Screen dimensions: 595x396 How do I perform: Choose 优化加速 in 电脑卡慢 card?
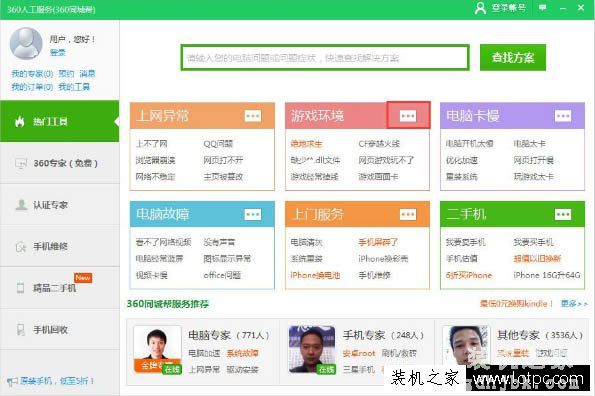(x=461, y=160)
